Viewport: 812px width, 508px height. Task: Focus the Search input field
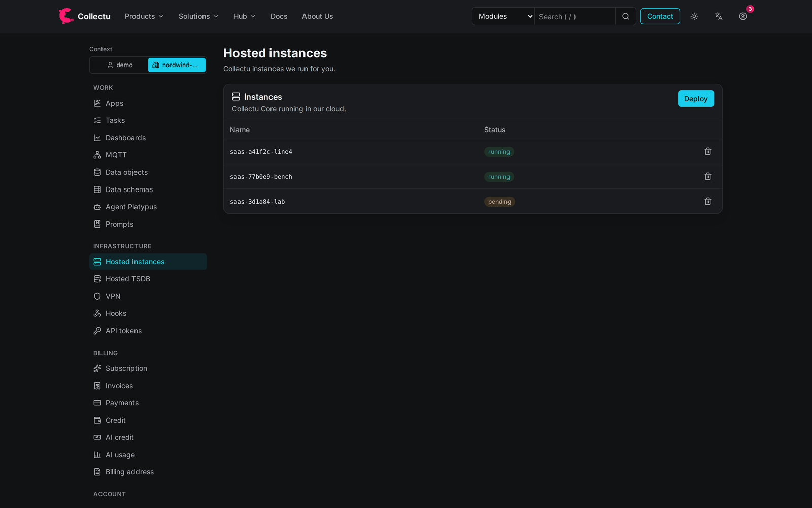[575, 16]
